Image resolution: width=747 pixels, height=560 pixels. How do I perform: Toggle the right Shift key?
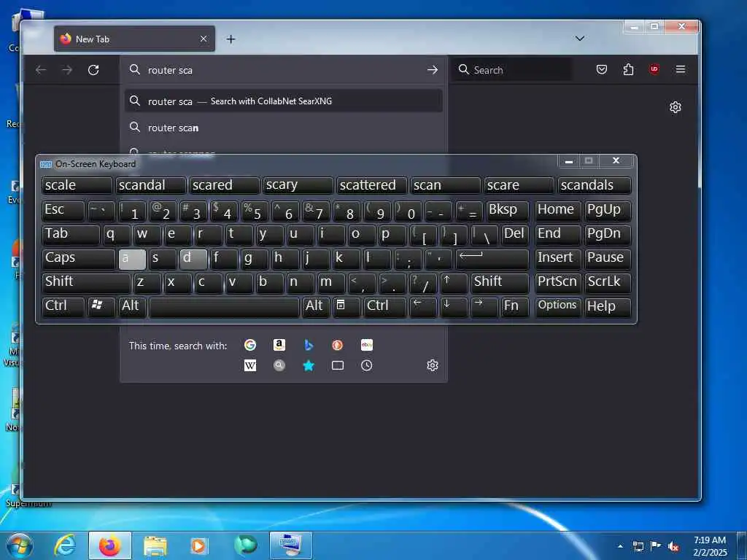[500, 282]
